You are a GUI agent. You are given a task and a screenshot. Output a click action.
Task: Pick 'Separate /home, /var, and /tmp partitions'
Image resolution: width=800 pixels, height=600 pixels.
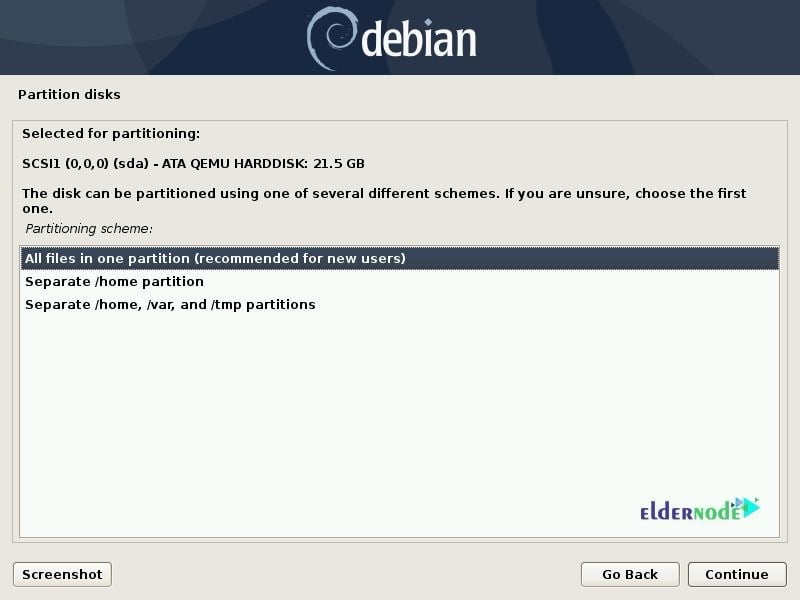[399, 305]
